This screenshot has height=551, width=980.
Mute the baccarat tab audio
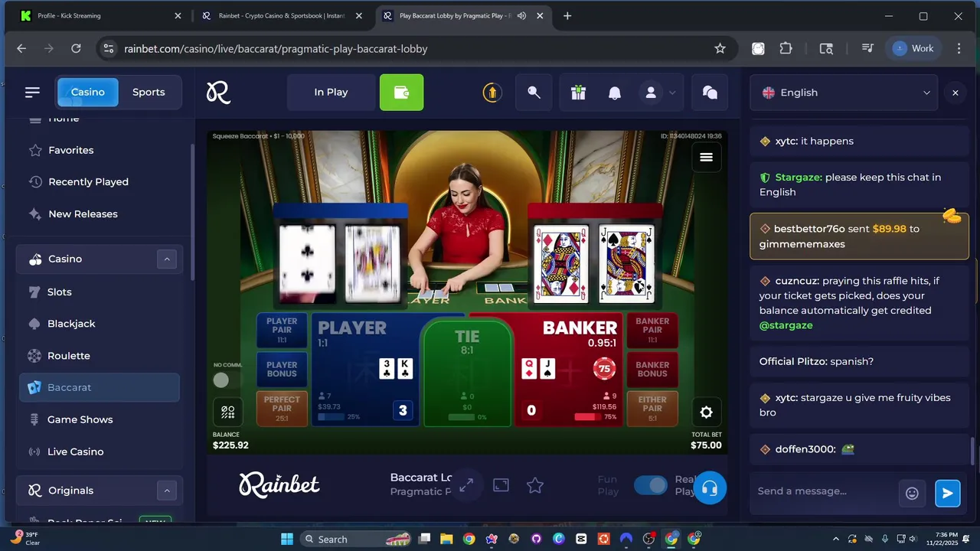[522, 15]
